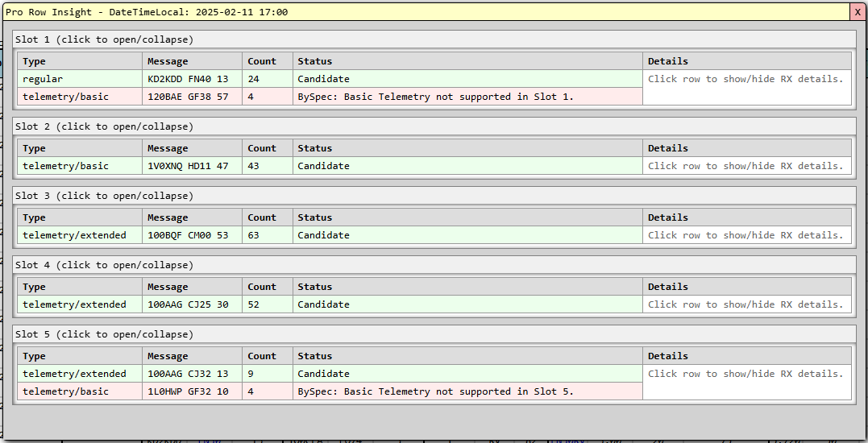The height and width of the screenshot is (443, 868).
Task: Collapse the Slot 1 section header
Action: (104, 39)
